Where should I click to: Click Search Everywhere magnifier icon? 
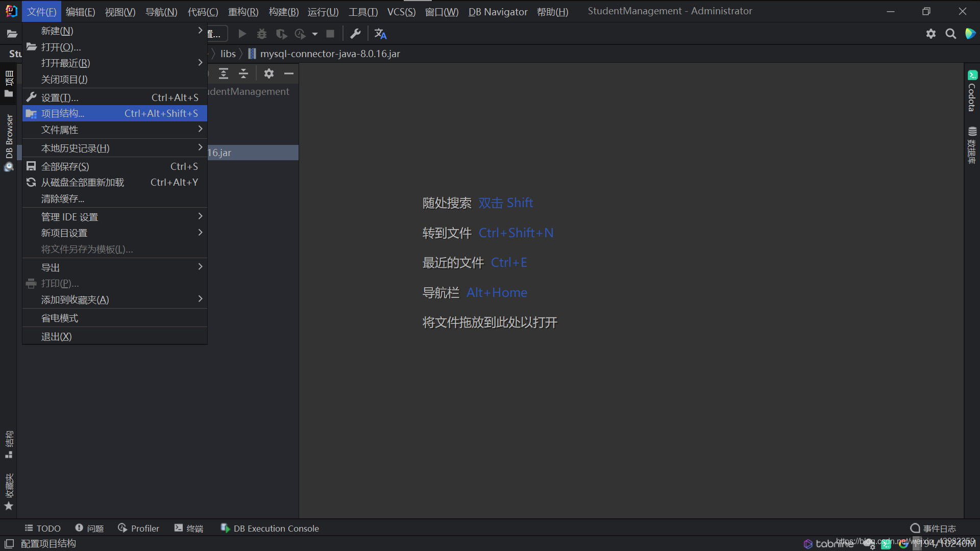tap(950, 34)
